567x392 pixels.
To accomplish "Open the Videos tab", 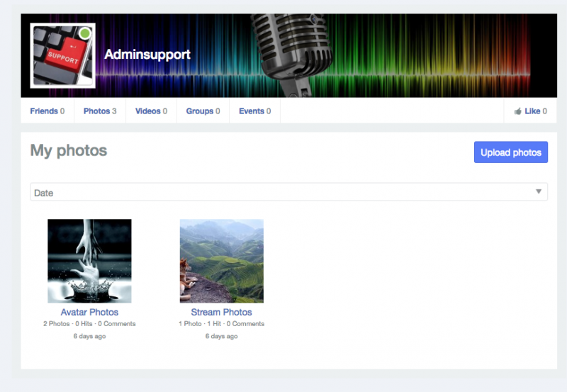I will point(151,111).
